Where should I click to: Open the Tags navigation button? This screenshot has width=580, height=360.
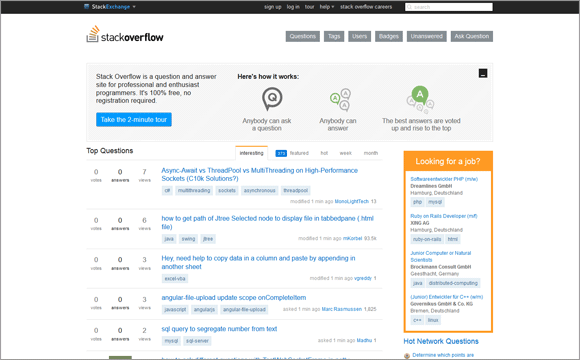click(x=334, y=36)
